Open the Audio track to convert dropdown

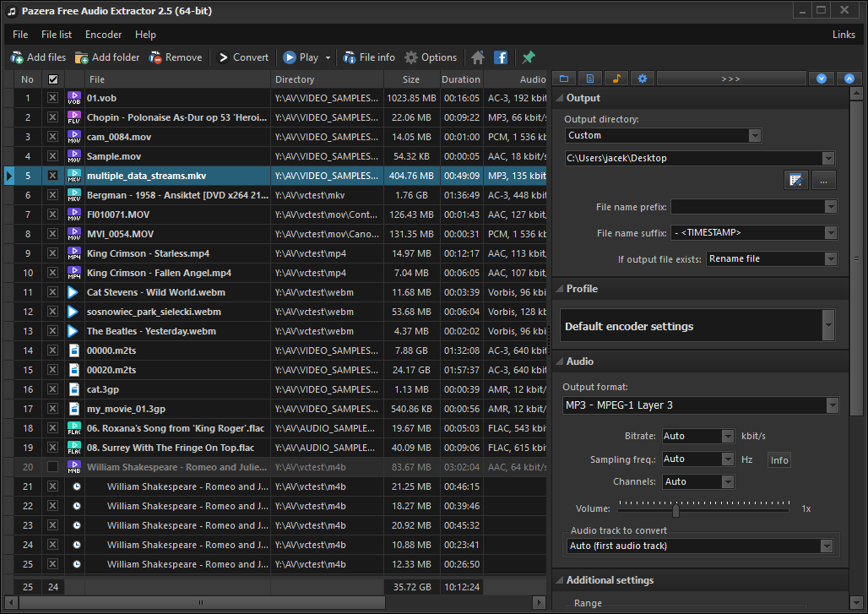click(x=827, y=546)
